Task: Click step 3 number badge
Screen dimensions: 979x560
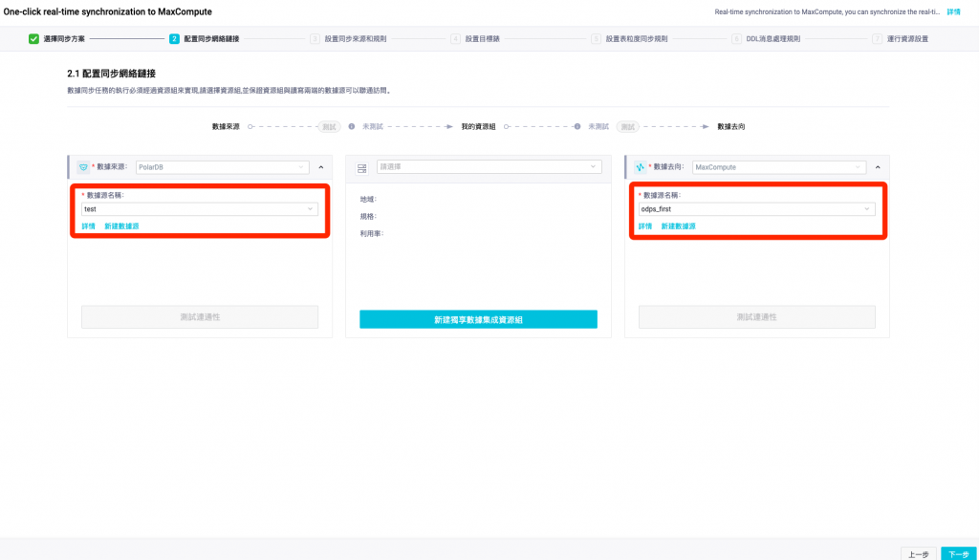Action: 315,39
